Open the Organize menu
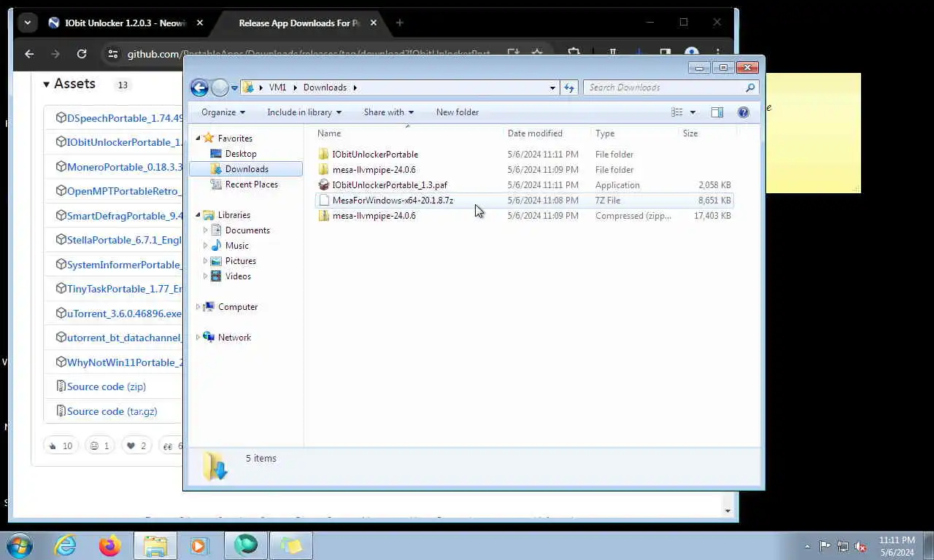This screenshot has width=934, height=560. click(x=223, y=112)
